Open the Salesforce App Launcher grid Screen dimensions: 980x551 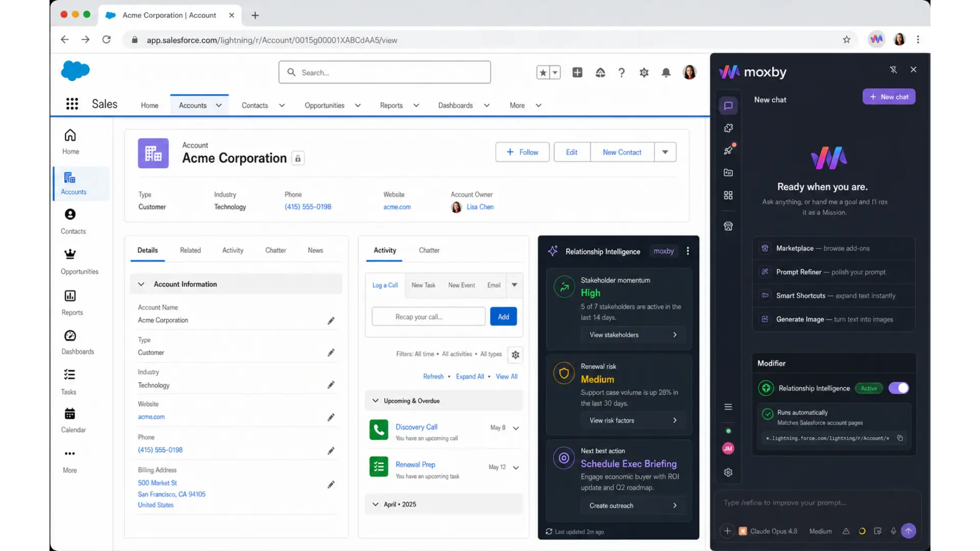[72, 104]
